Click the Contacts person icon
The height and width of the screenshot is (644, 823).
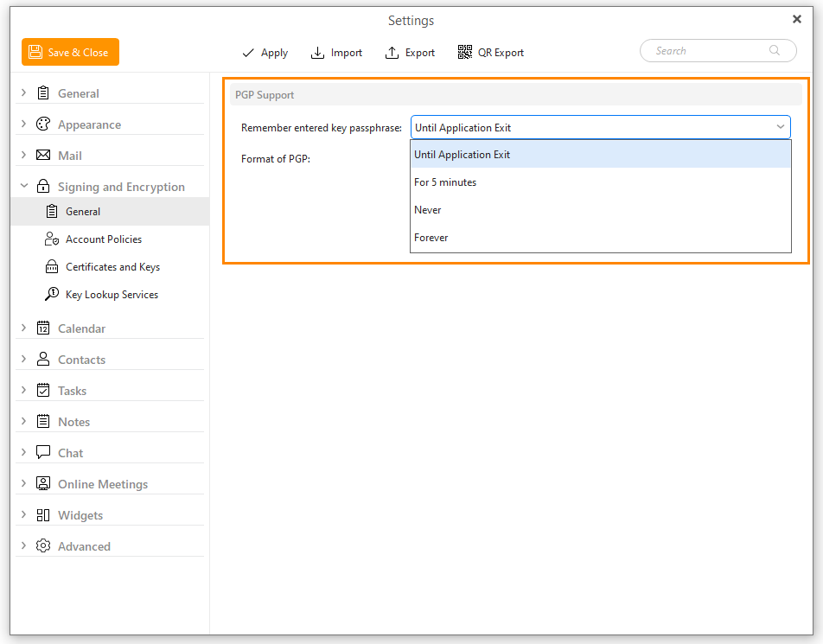click(x=43, y=359)
